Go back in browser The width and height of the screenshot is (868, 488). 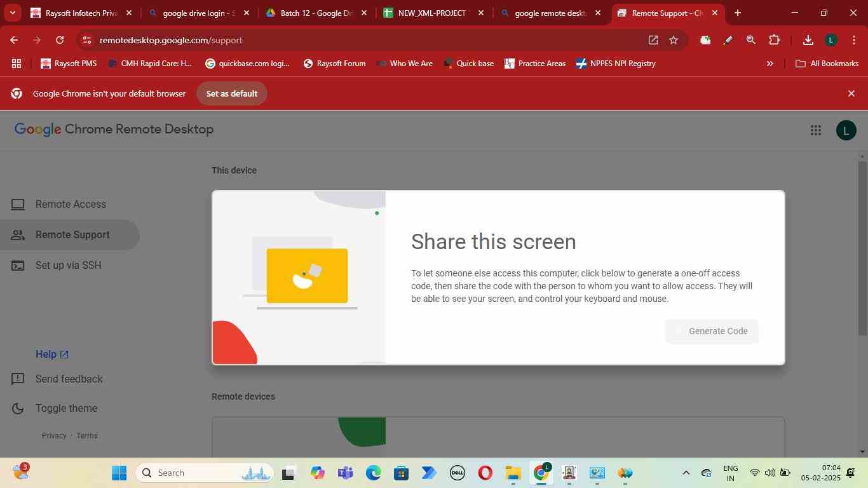pyautogui.click(x=14, y=40)
